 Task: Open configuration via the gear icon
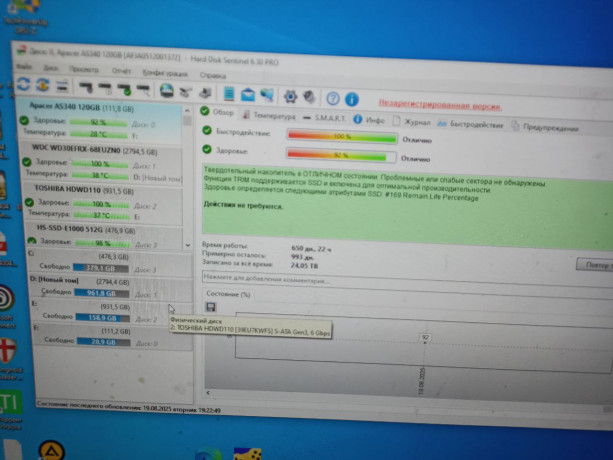[x=290, y=96]
